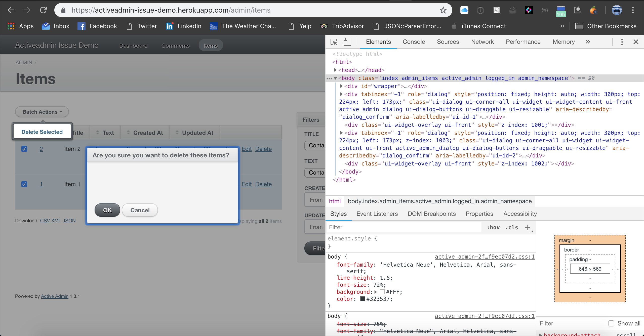644x336 pixels.
Task: Open the Batch Actions dropdown
Action: coord(42,112)
